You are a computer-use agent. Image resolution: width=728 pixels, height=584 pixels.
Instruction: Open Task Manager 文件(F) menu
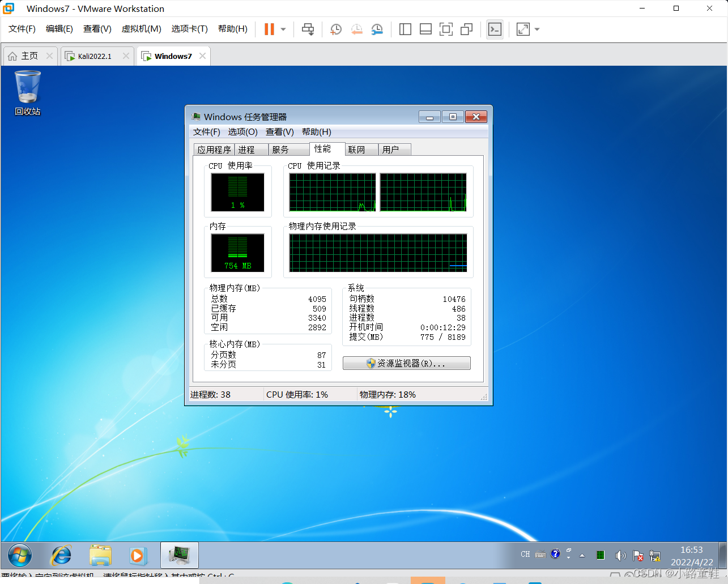(207, 132)
